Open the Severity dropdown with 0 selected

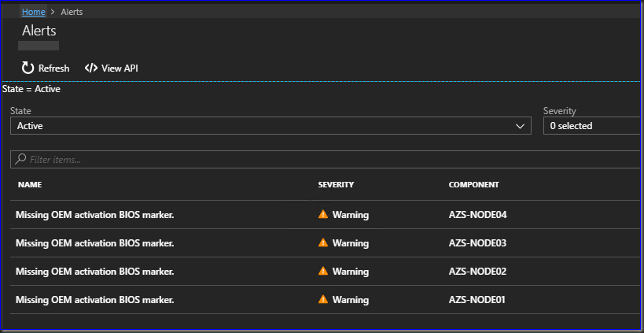[591, 126]
